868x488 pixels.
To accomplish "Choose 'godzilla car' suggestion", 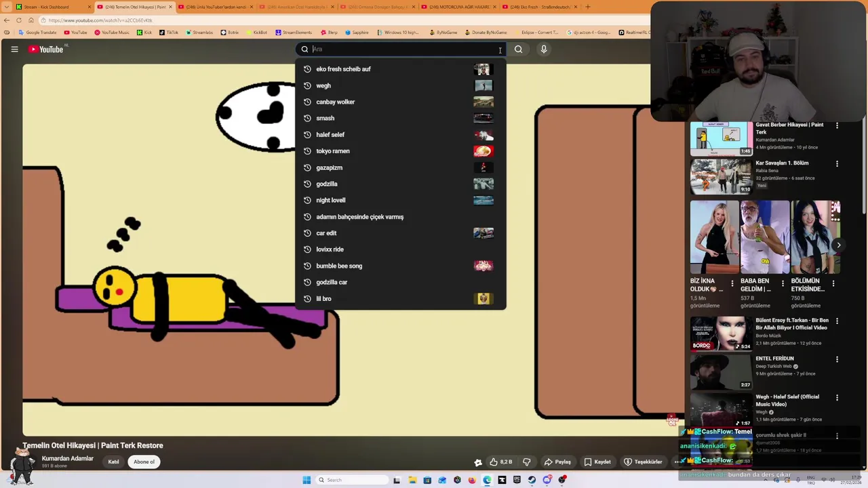I will click(400, 282).
